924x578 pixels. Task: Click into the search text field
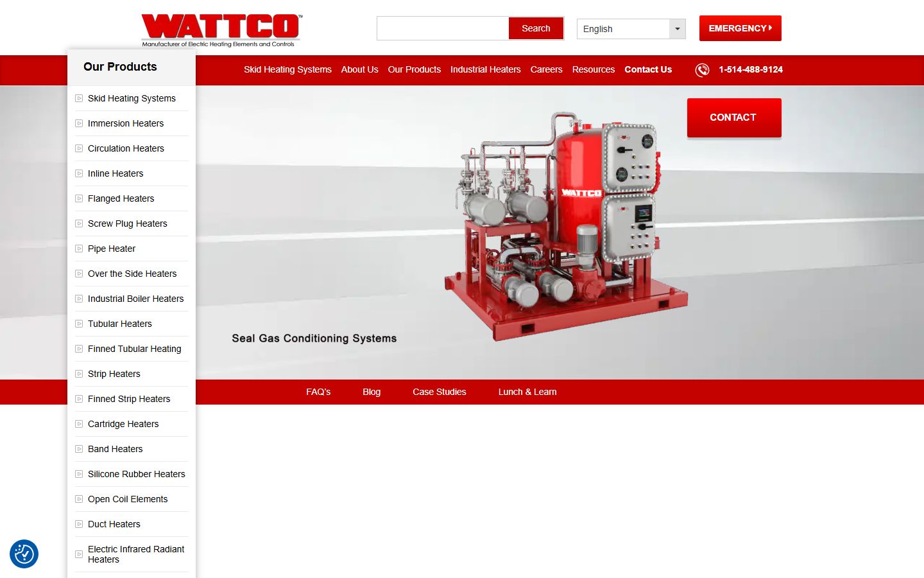443,28
